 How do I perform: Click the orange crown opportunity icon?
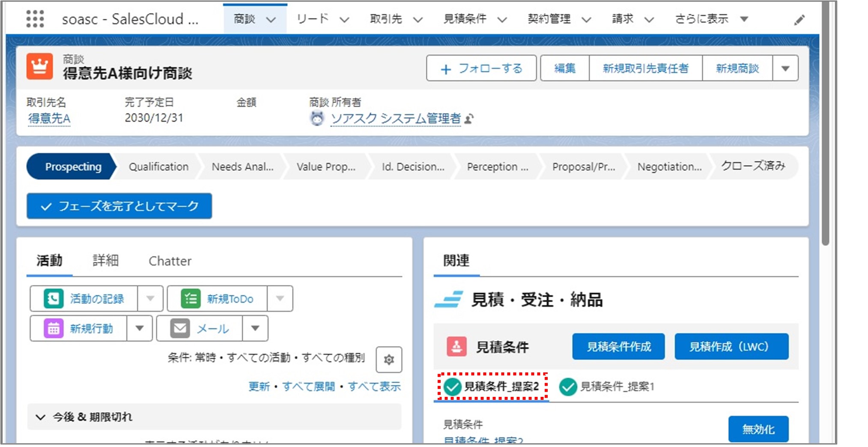click(39, 66)
